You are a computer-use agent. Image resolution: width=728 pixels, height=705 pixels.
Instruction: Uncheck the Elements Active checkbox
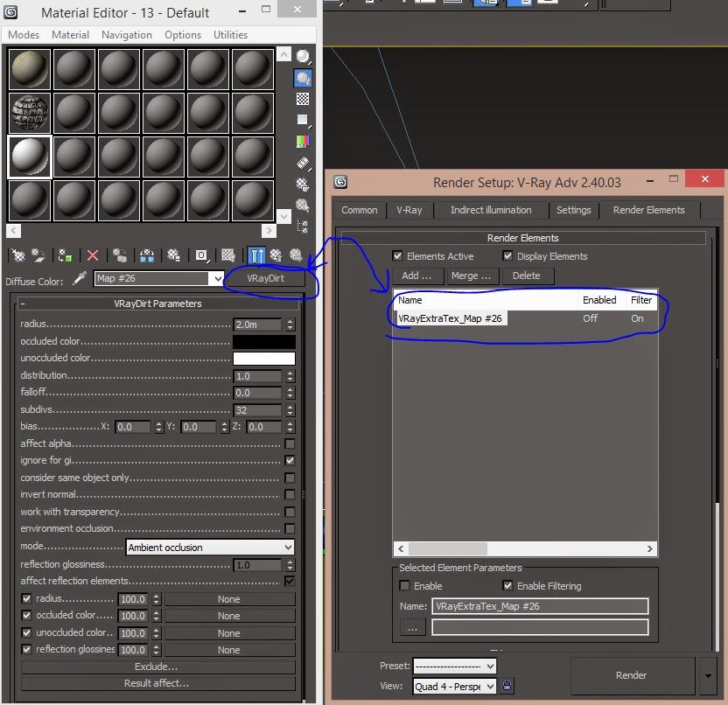(x=397, y=255)
